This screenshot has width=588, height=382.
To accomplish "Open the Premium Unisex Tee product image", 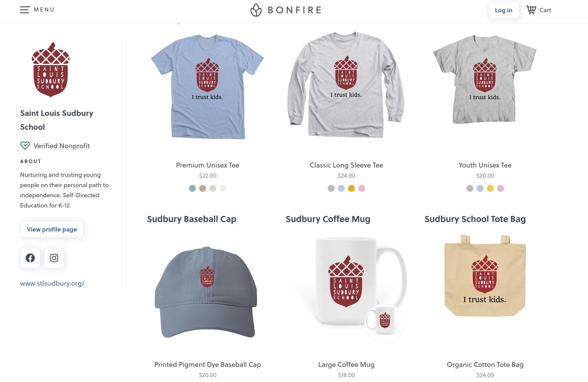I will [x=207, y=86].
